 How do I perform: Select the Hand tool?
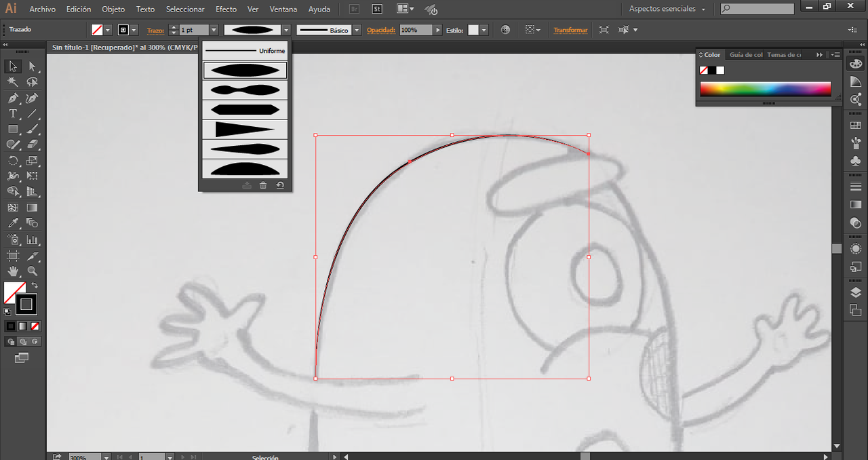pos(13,271)
